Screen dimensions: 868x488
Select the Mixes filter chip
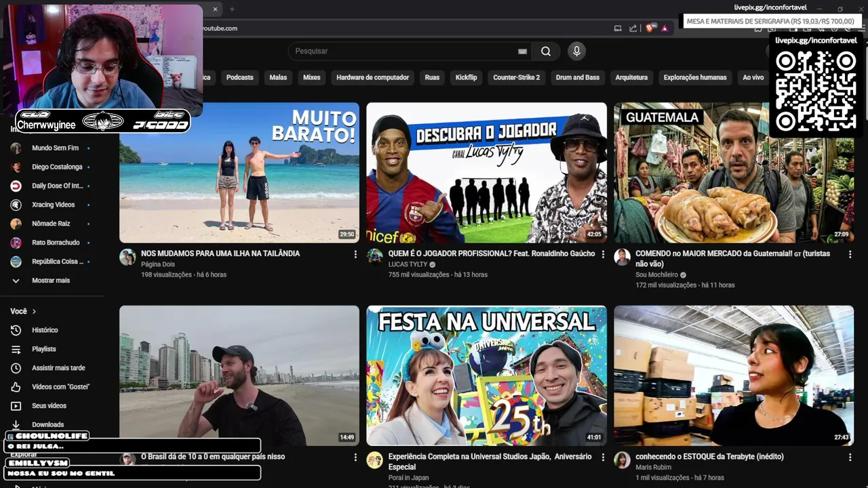[x=312, y=77]
